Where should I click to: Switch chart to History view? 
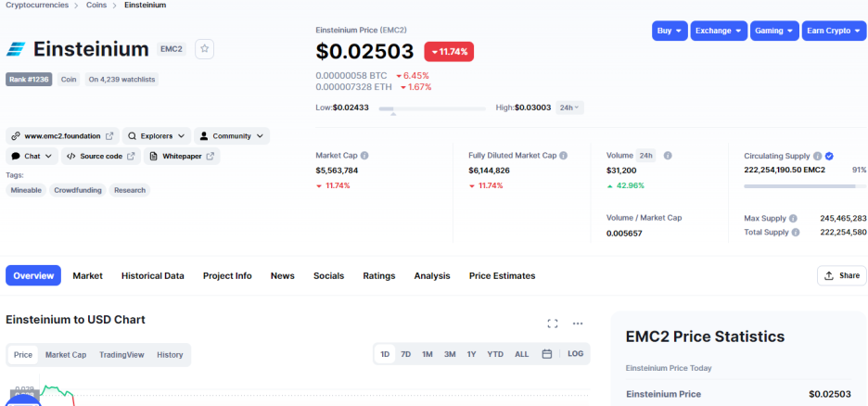click(x=170, y=355)
